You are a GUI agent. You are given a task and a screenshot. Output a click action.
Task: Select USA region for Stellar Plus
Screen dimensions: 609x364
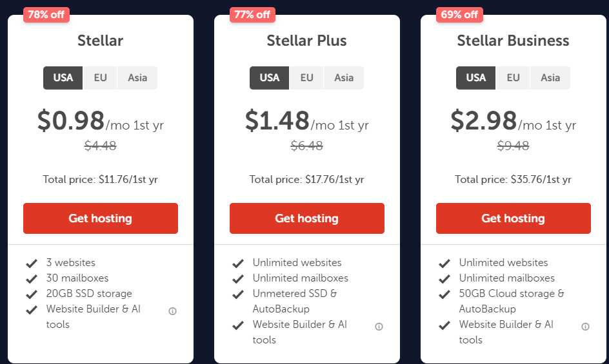pyautogui.click(x=270, y=78)
